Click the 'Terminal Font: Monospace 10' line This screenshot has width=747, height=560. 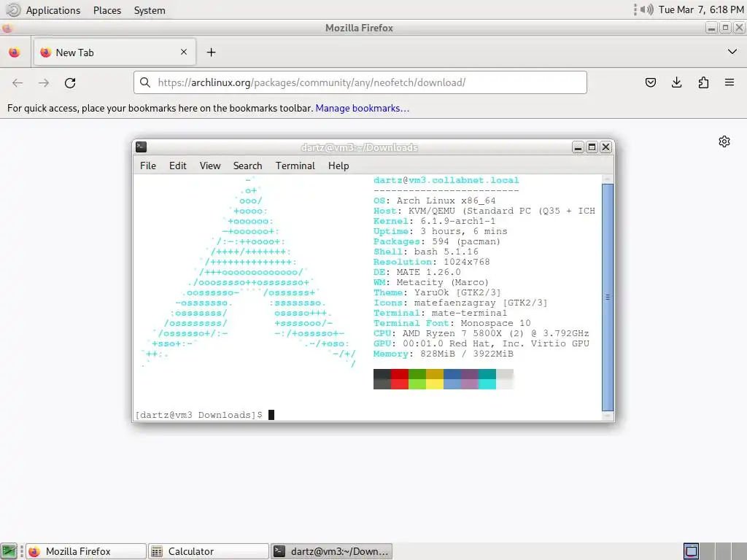452,323
